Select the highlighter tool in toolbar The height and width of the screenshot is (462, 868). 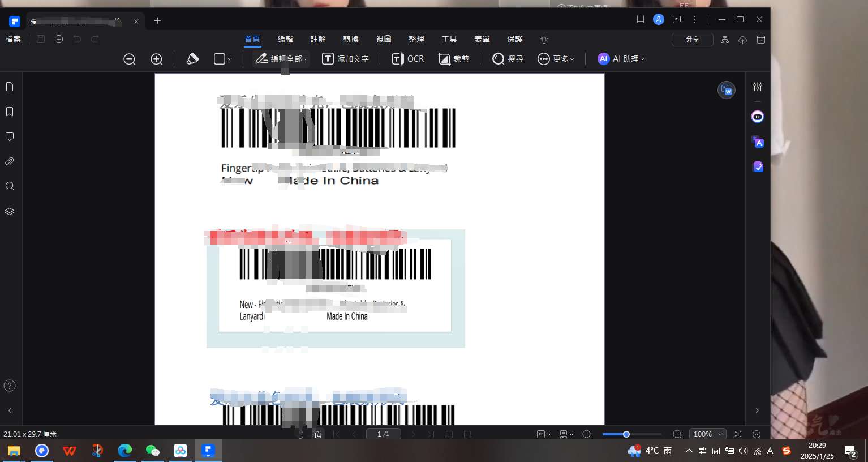pos(192,59)
